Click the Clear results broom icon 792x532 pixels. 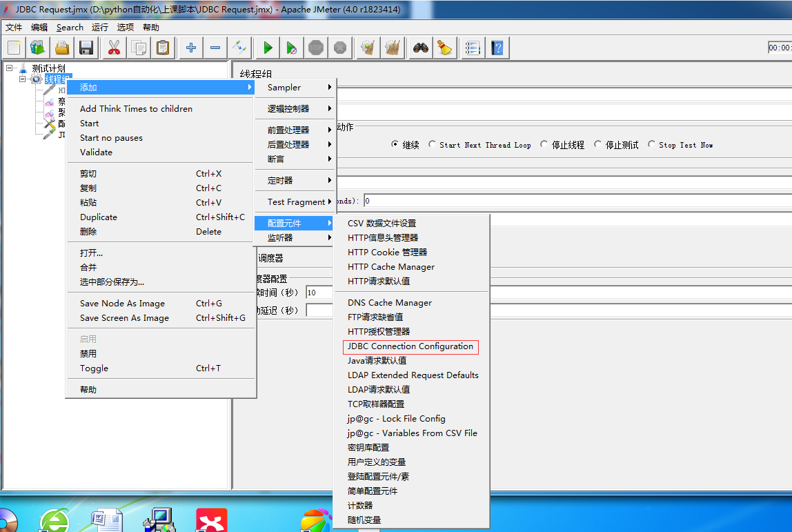pyautogui.click(x=368, y=48)
